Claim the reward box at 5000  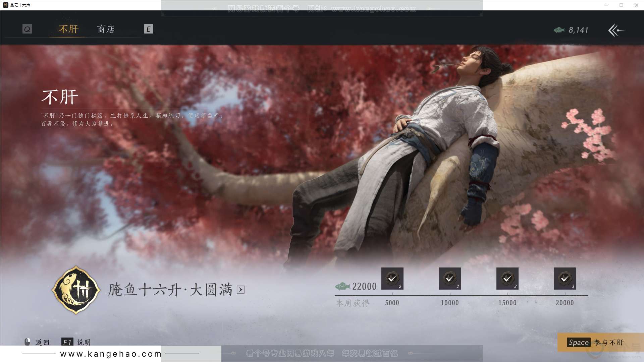392,279
